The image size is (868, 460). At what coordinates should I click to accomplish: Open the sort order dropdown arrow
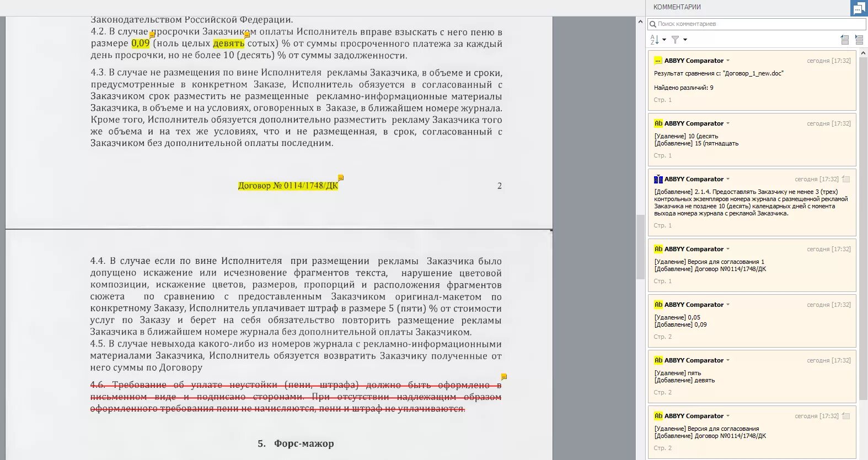664,40
